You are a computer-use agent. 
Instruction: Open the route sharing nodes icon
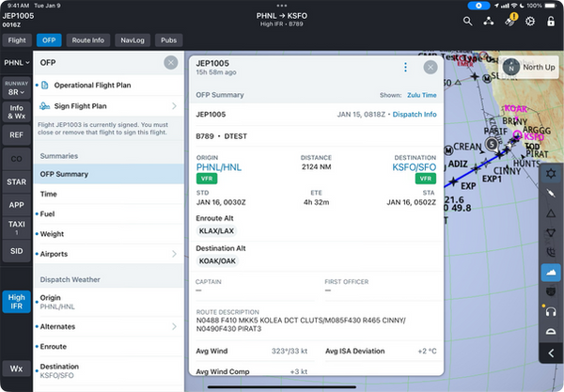(488, 22)
